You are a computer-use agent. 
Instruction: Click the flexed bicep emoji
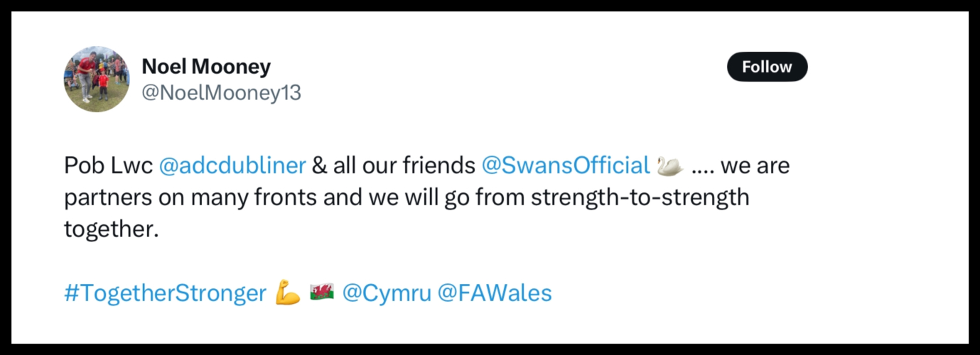tap(288, 293)
